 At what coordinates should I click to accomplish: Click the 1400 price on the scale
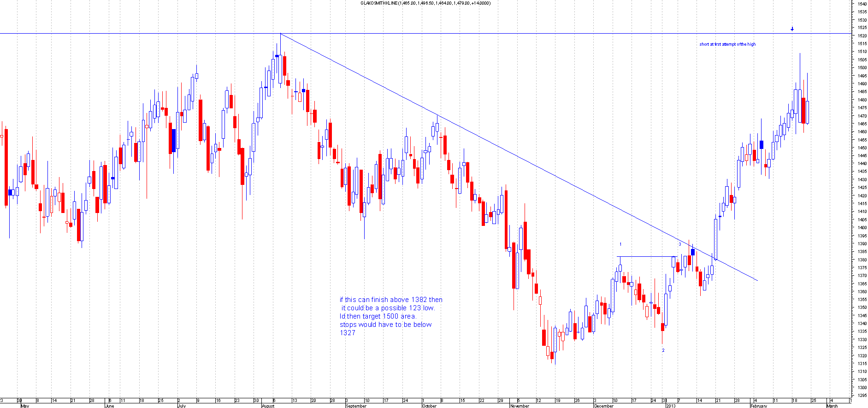click(862, 227)
